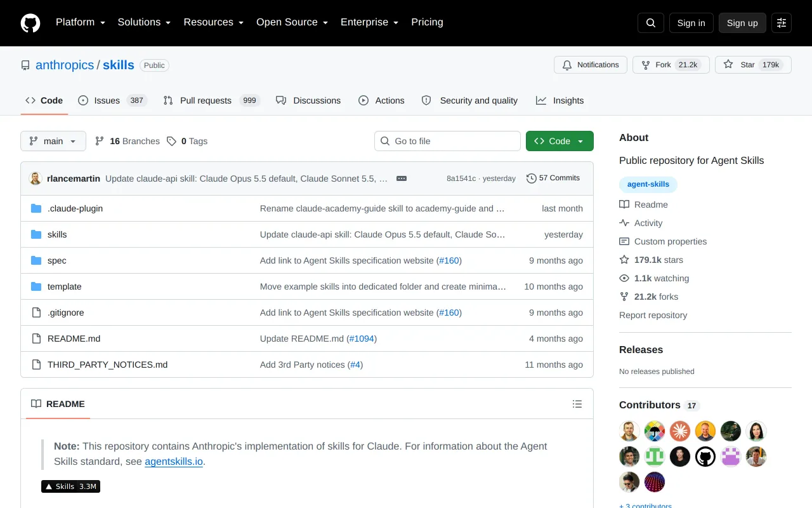Click the agent-skills topic tag
This screenshot has height=508, width=812.
[x=648, y=184]
